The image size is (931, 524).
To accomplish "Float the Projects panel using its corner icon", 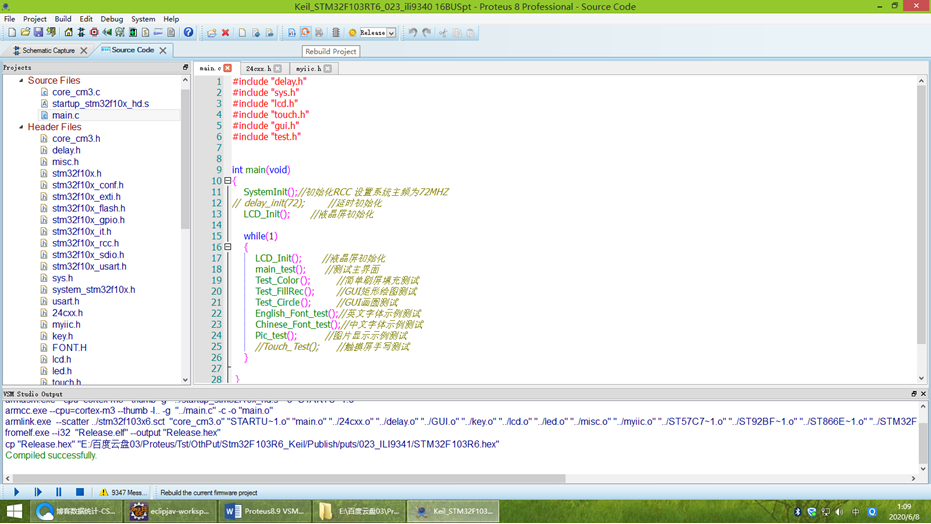I will [x=185, y=68].
